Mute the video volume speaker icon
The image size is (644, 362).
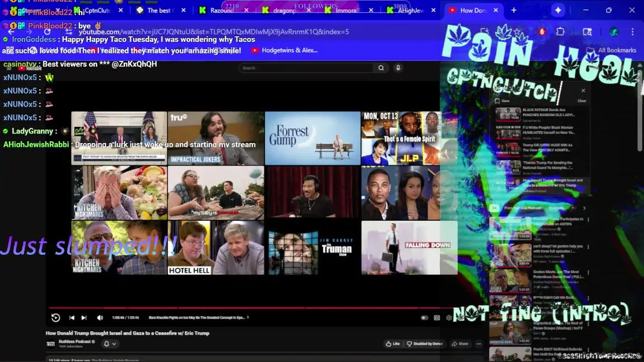click(x=100, y=317)
